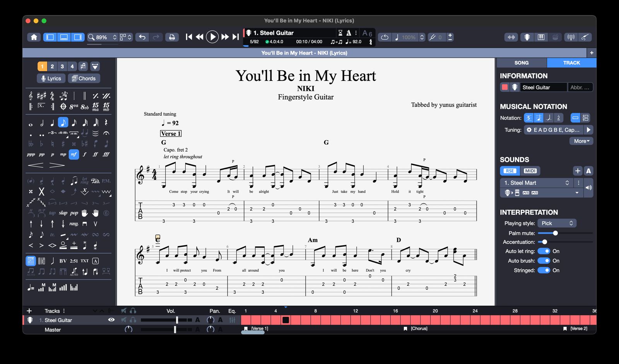Add sustain pedal (Ped.) marking
This screenshot has height=364, width=619.
(95, 181)
